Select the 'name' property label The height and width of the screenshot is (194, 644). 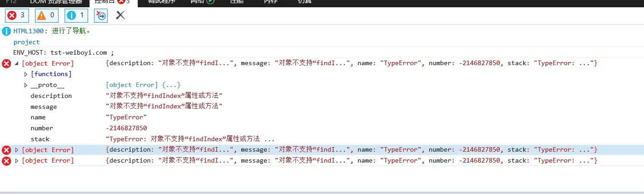coord(38,117)
